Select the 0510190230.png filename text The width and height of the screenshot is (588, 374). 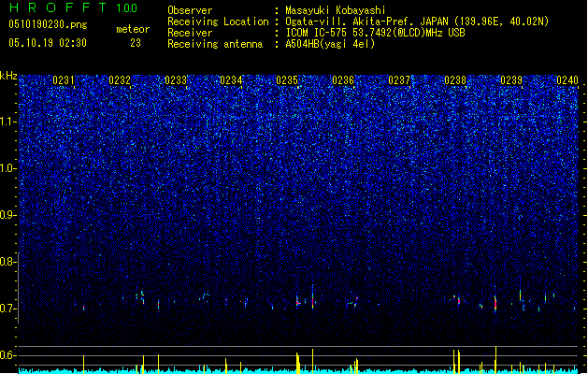[48, 24]
